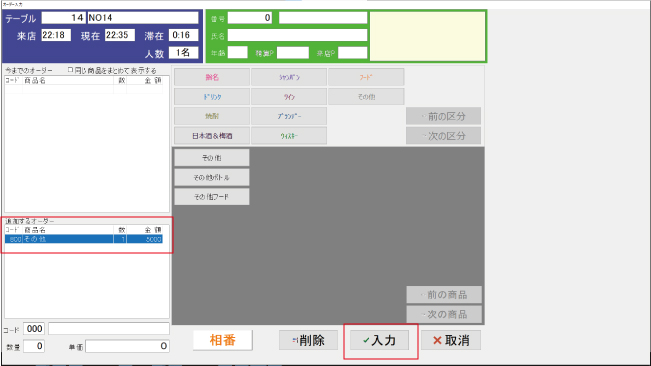Click the 現在 time field 22:35
This screenshot has height=366, width=651.
pyautogui.click(x=120, y=35)
